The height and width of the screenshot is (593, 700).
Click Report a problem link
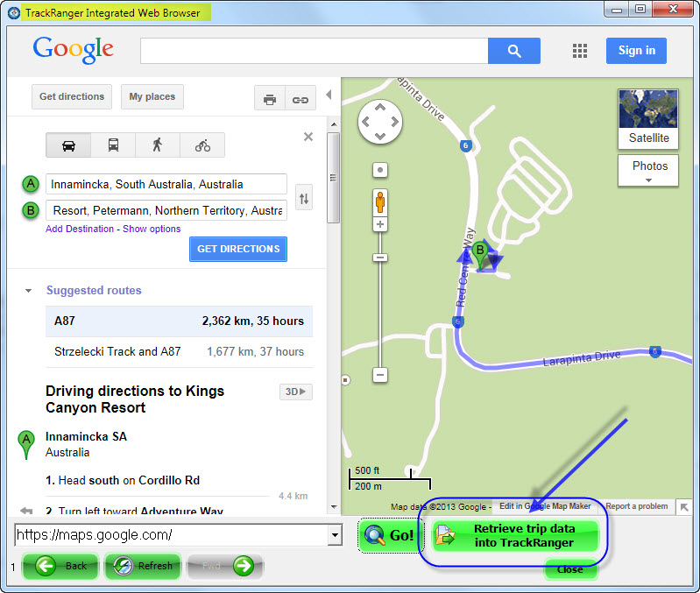pyautogui.click(x=637, y=506)
